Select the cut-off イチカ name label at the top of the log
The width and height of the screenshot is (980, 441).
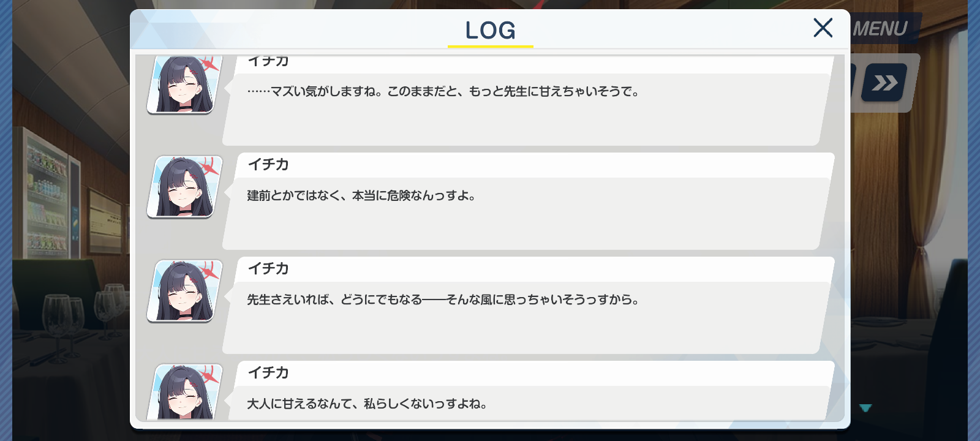268,61
